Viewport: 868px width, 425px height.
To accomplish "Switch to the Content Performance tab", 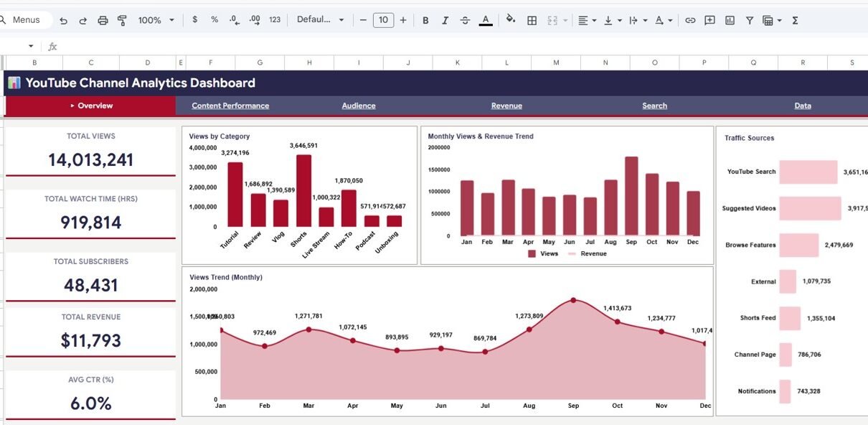I will click(230, 106).
